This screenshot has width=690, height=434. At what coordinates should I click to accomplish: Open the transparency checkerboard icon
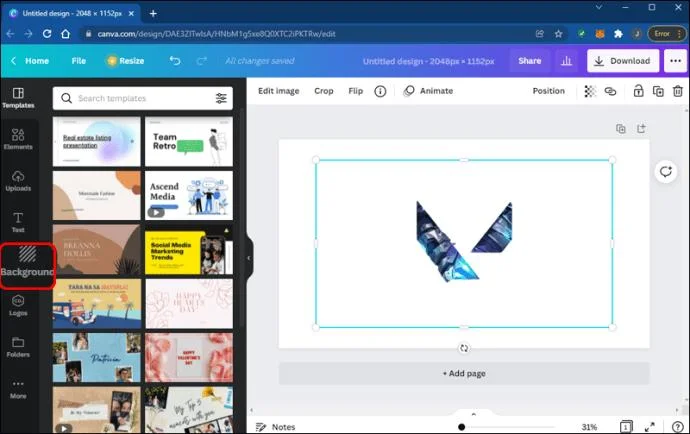[x=590, y=91]
